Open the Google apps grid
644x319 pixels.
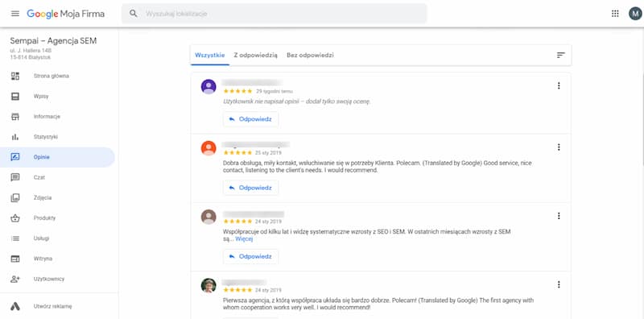[615, 14]
